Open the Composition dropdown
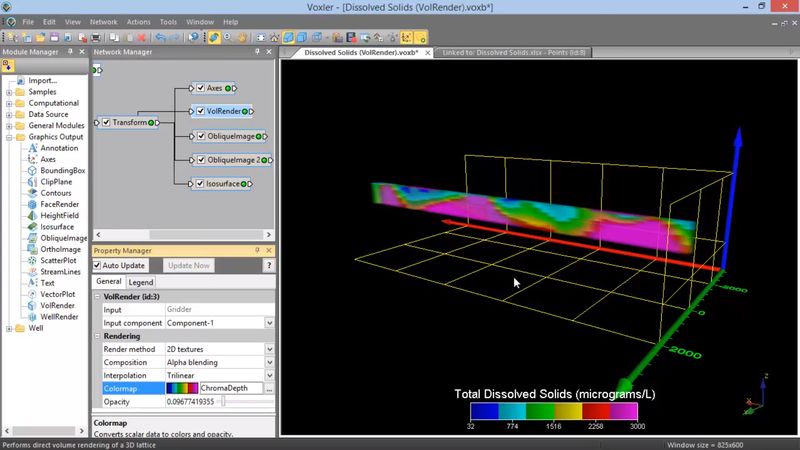 click(x=269, y=362)
